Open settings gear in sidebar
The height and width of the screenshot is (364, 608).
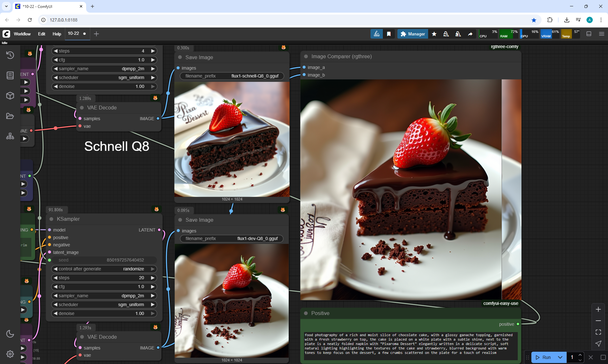10,354
